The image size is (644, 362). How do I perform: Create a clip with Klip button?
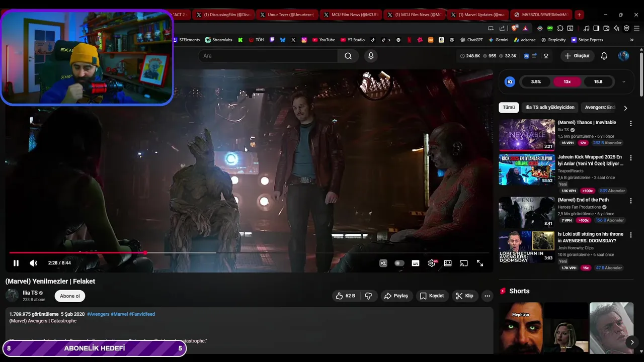[x=464, y=296]
